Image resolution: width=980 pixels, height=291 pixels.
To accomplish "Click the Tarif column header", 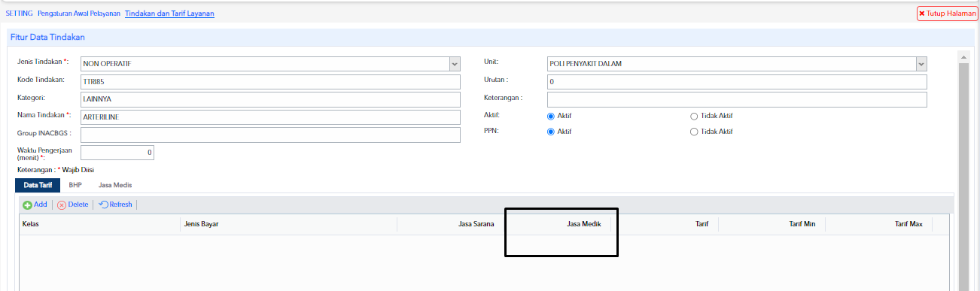I will pos(665,224).
